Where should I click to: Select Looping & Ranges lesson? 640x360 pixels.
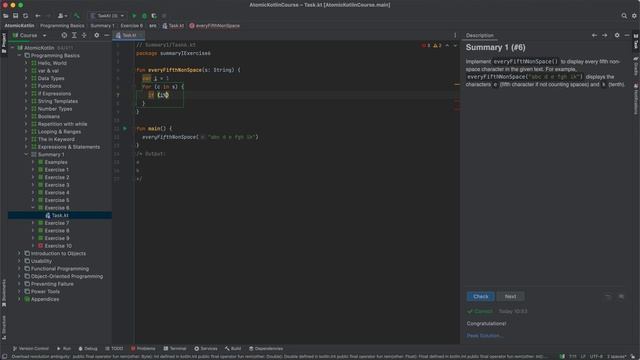click(x=59, y=132)
